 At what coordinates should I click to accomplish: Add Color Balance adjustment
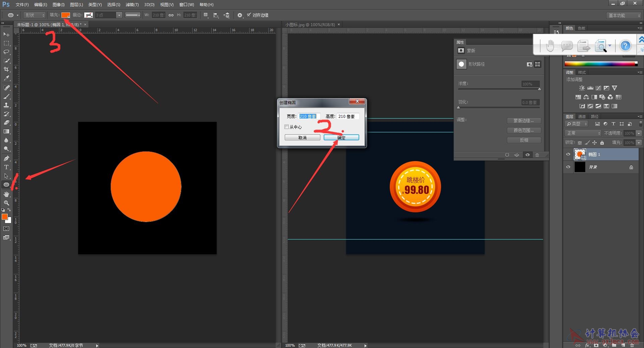586,97
